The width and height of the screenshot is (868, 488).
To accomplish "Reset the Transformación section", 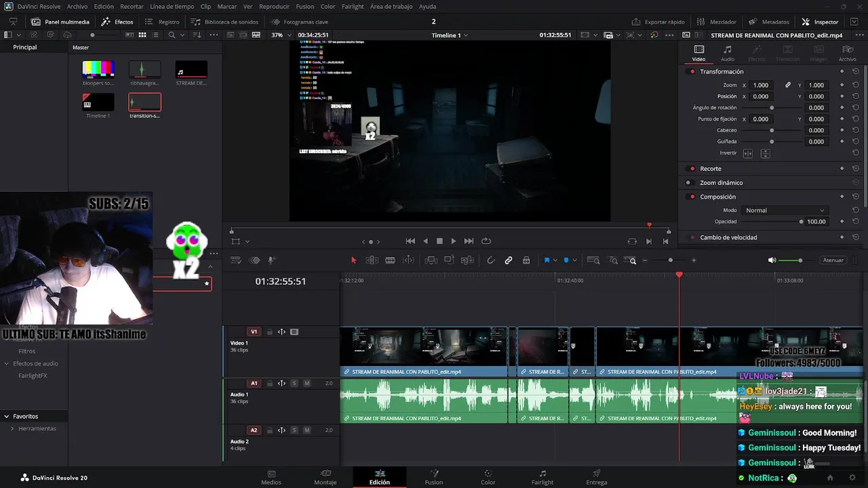I will coord(856,72).
